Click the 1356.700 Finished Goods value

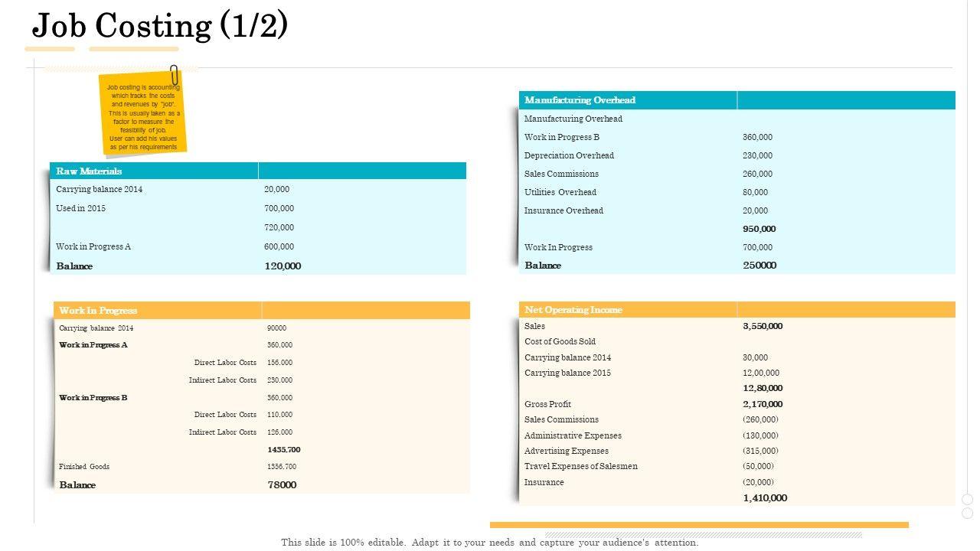282,467
